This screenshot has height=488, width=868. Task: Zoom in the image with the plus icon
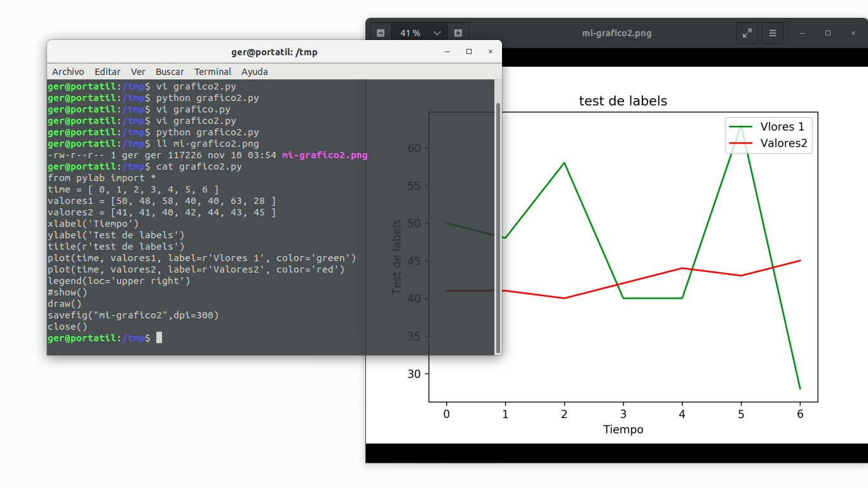[458, 32]
